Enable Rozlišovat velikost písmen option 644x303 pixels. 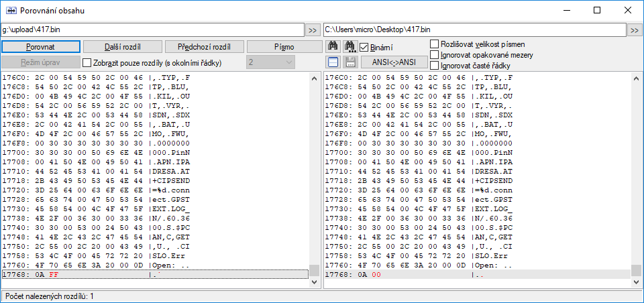point(435,44)
